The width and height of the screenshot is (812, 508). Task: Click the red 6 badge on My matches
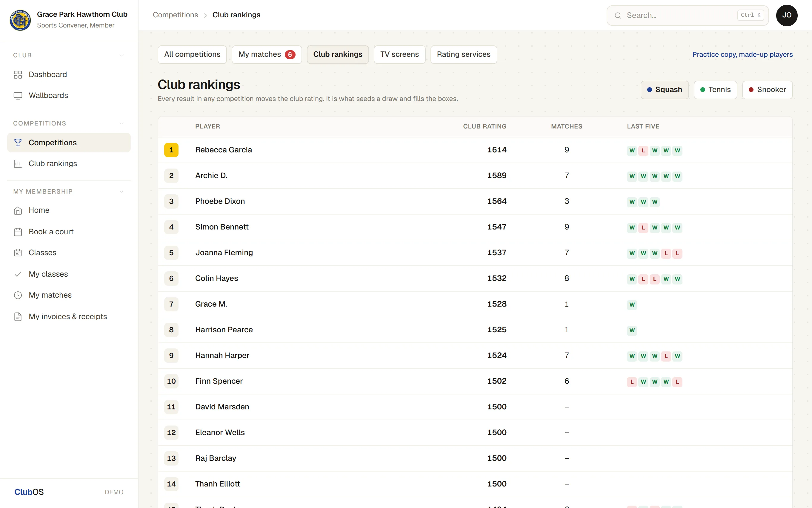click(x=290, y=55)
